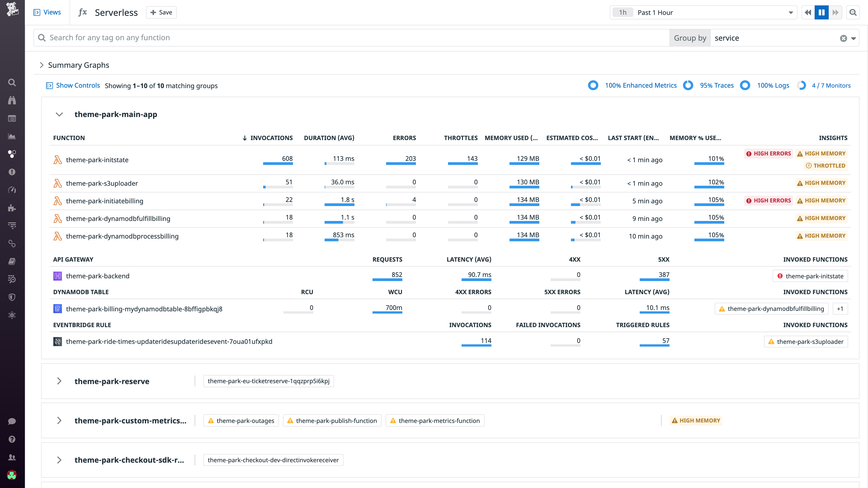Select the Integrations puzzle-piece sidebar icon
Image resolution: width=868 pixels, height=488 pixels.
12,208
